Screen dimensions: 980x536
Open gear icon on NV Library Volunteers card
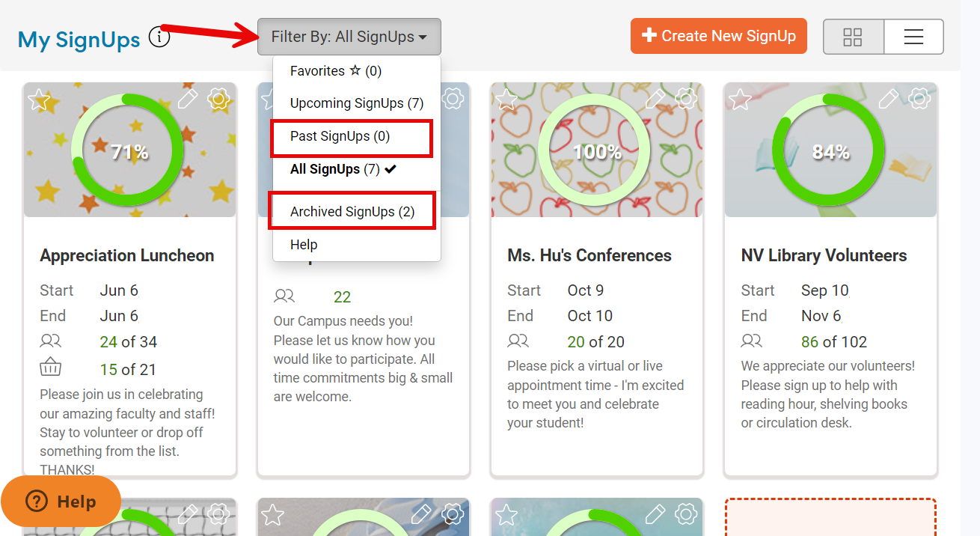[919, 98]
